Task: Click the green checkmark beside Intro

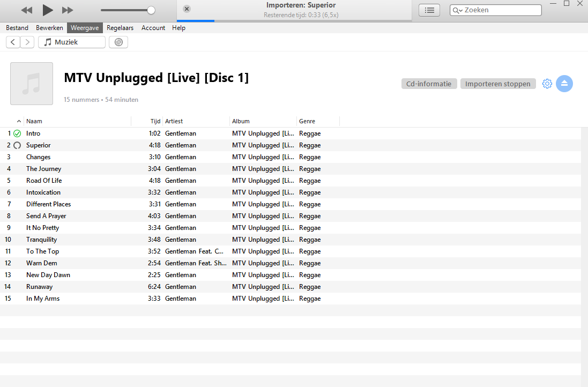Action: click(x=17, y=133)
